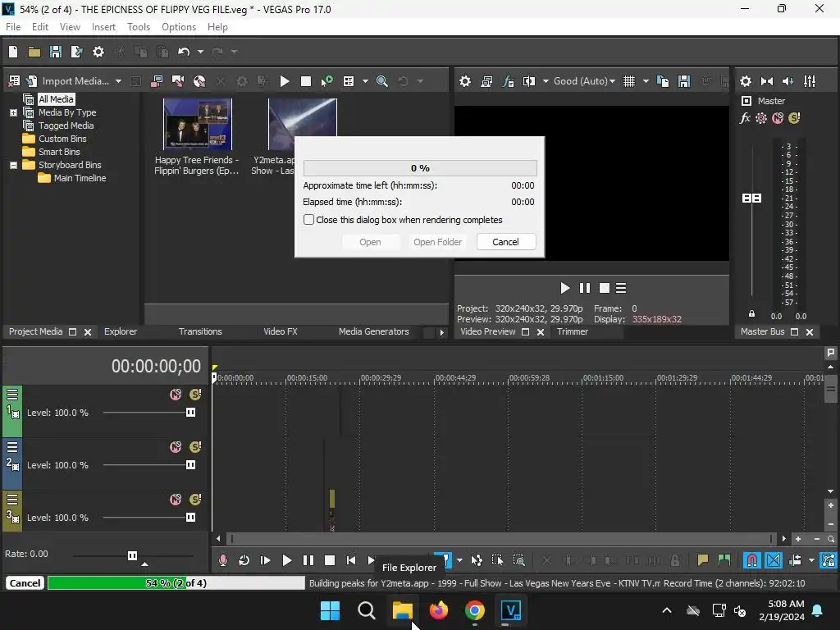Undo the last action
This screenshot has height=630, width=840.
pyautogui.click(x=184, y=52)
